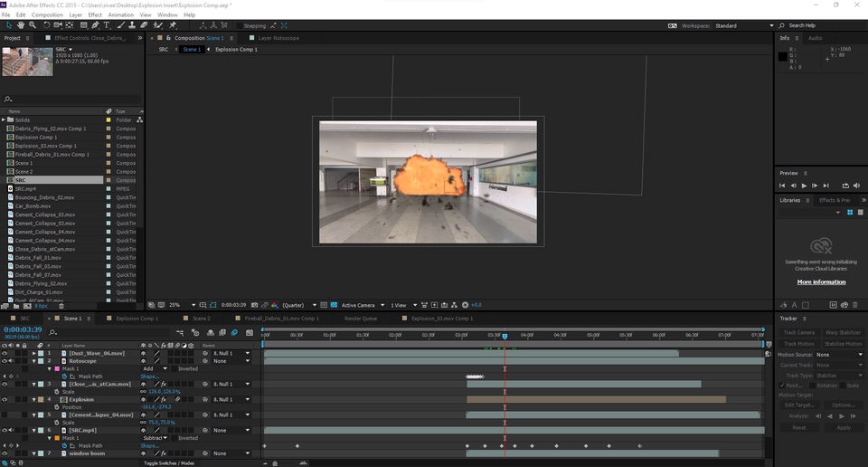Select the Pan Behind anchor tool
Viewport: 868px width, 467px height.
(x=70, y=25)
